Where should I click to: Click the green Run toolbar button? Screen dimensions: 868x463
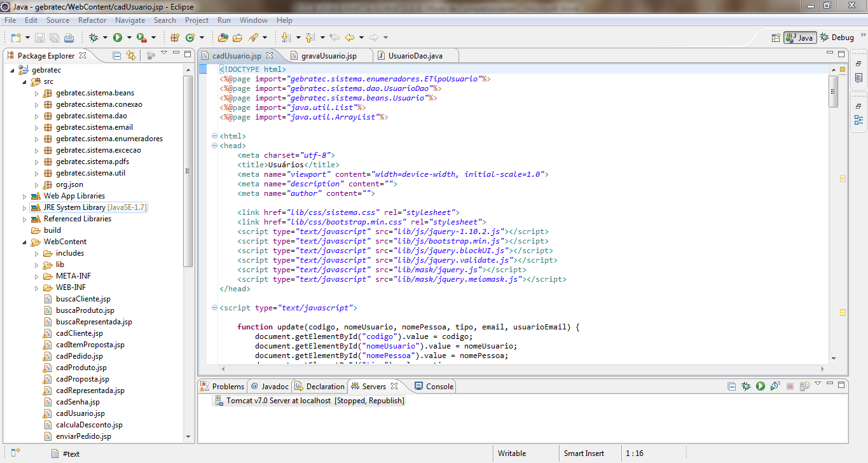tap(118, 38)
